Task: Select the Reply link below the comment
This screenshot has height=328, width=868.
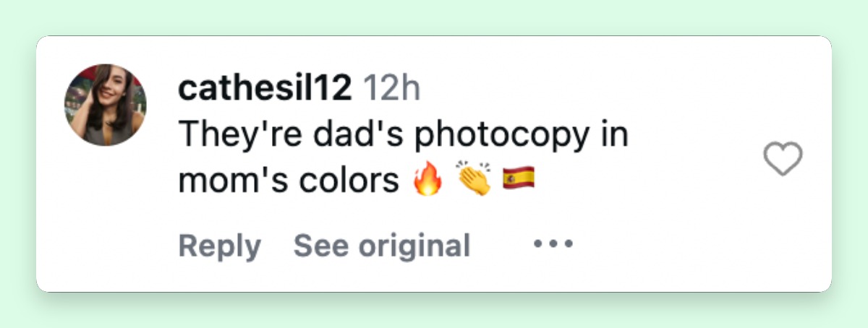Action: pyautogui.click(x=219, y=246)
